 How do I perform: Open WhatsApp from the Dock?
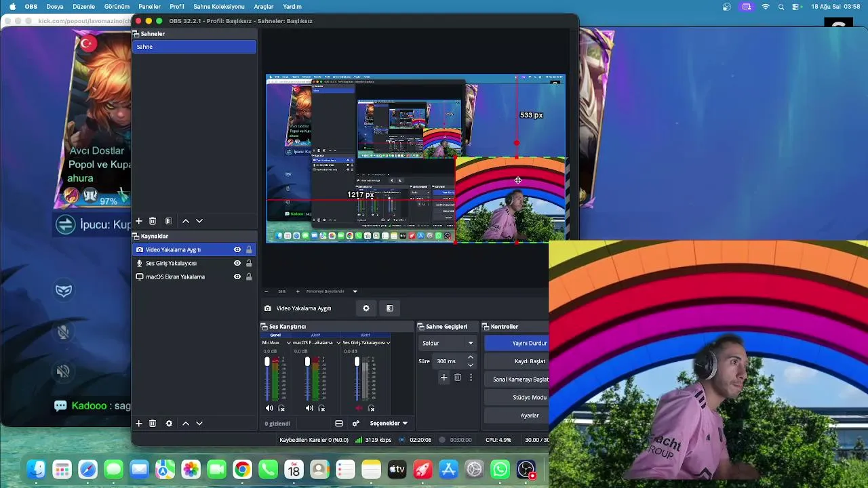click(x=500, y=470)
